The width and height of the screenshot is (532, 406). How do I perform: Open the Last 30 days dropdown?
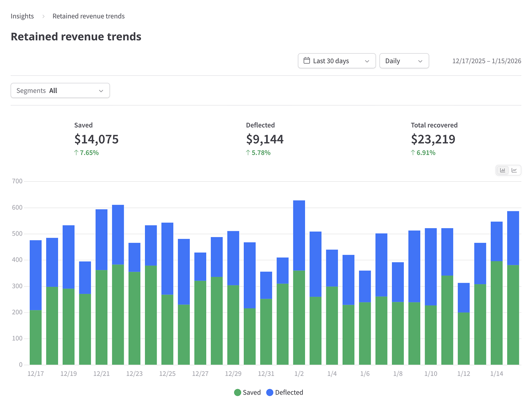[x=336, y=60]
